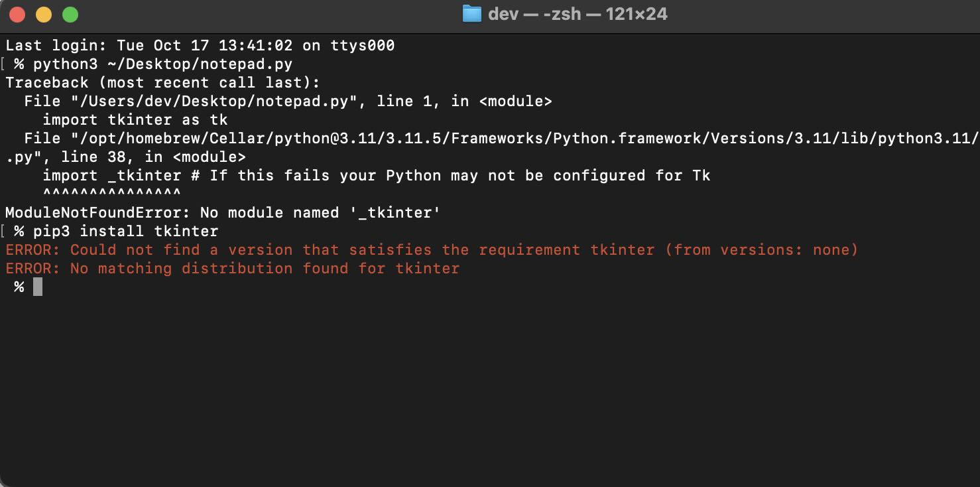Close the Terminal window with red button
The width and height of the screenshot is (980, 487).
click(x=18, y=14)
